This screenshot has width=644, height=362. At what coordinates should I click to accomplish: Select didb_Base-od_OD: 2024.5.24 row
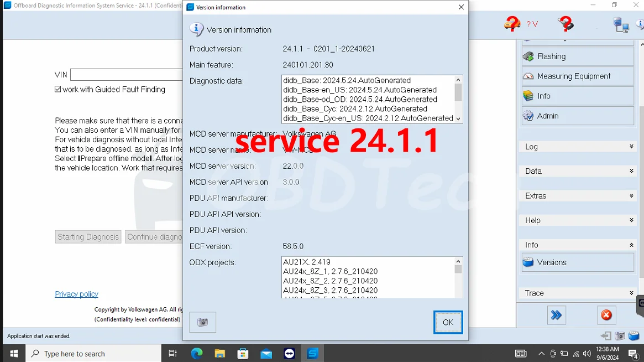tap(360, 99)
